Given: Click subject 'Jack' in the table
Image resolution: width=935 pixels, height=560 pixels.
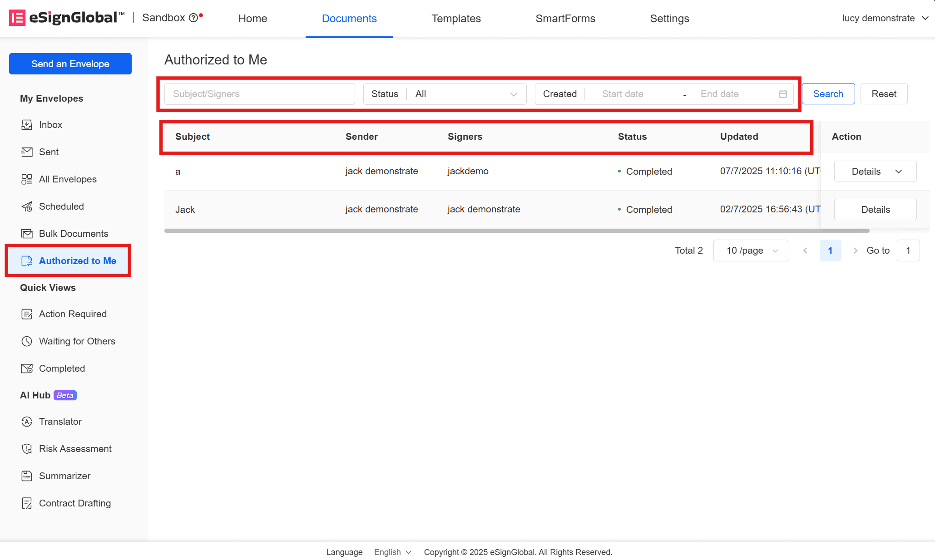Looking at the screenshot, I should pos(185,210).
